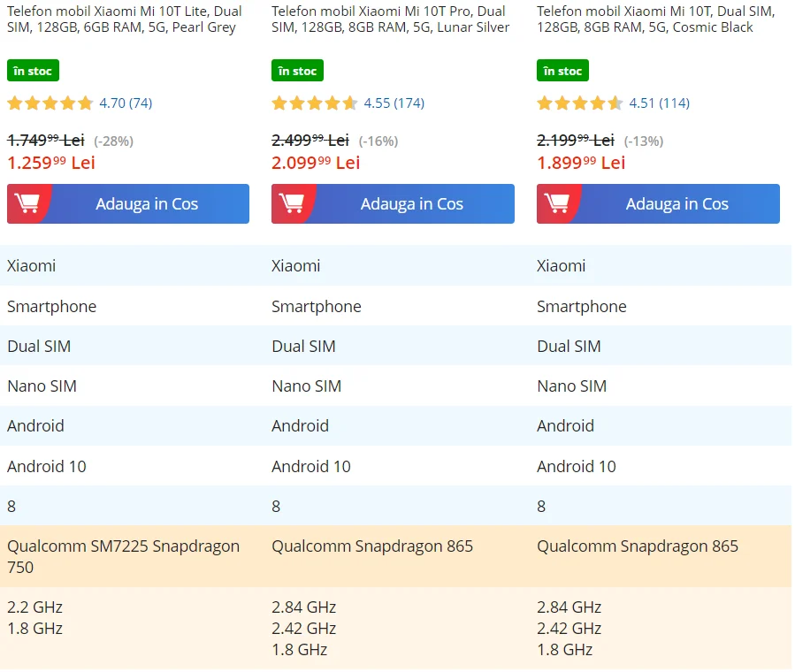Screen dimensions: 795x672
Task: Click core count '8' in Mi 10T Pro column
Action: point(276,507)
